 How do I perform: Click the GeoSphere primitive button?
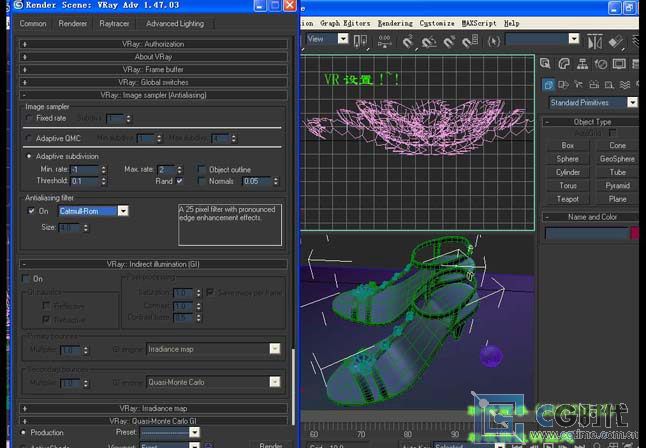click(x=617, y=159)
